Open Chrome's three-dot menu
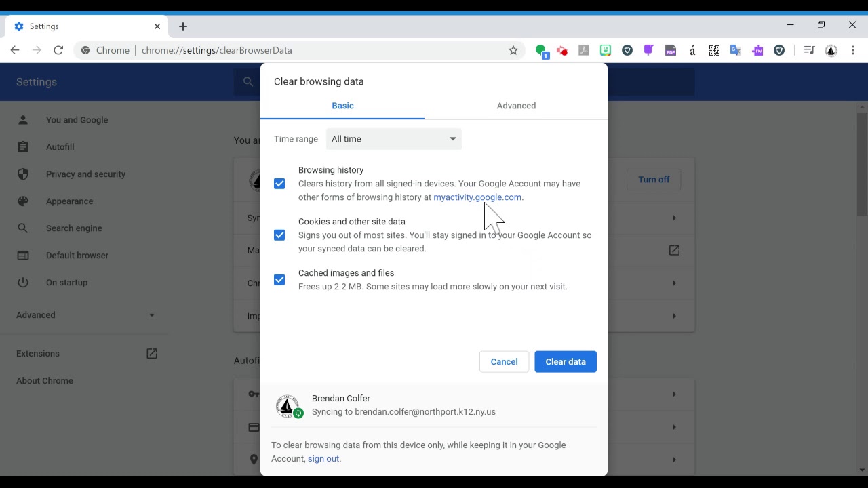Viewport: 868px width, 488px height. point(853,50)
